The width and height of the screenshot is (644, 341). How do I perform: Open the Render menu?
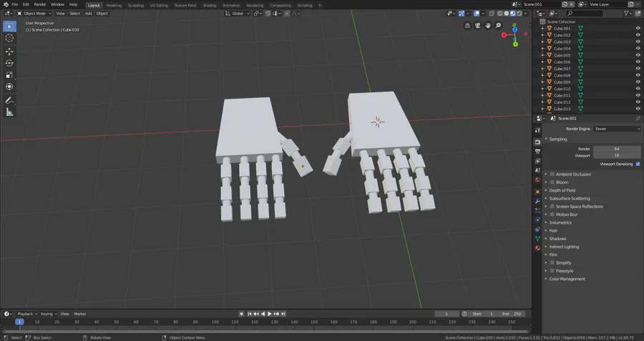pos(40,4)
